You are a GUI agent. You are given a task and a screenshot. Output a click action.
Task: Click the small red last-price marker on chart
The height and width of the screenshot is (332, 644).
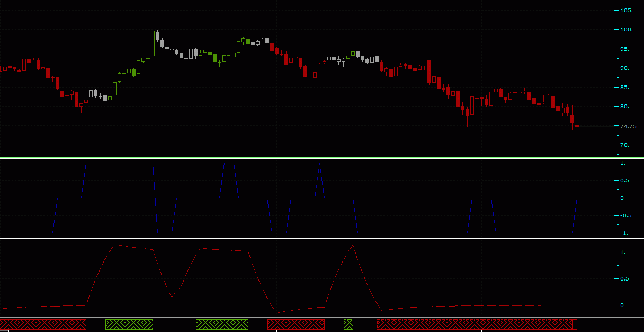coord(577,126)
